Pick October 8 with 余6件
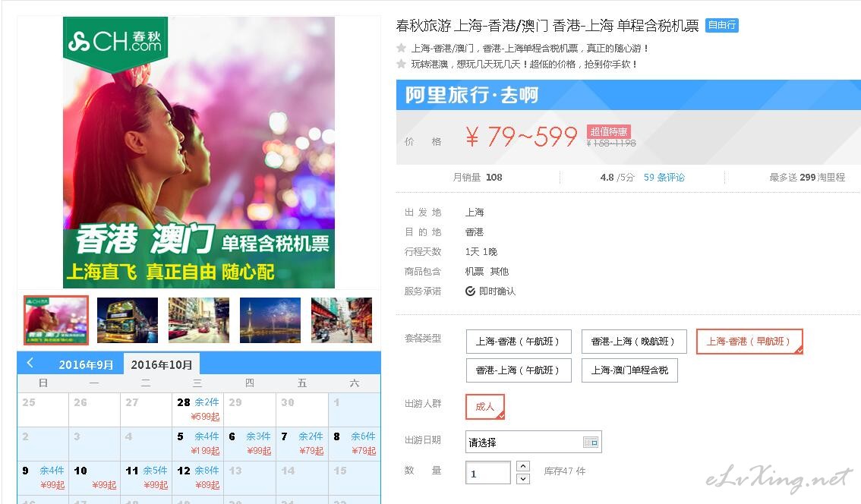Image resolution: width=861 pixels, height=504 pixels. (x=354, y=443)
